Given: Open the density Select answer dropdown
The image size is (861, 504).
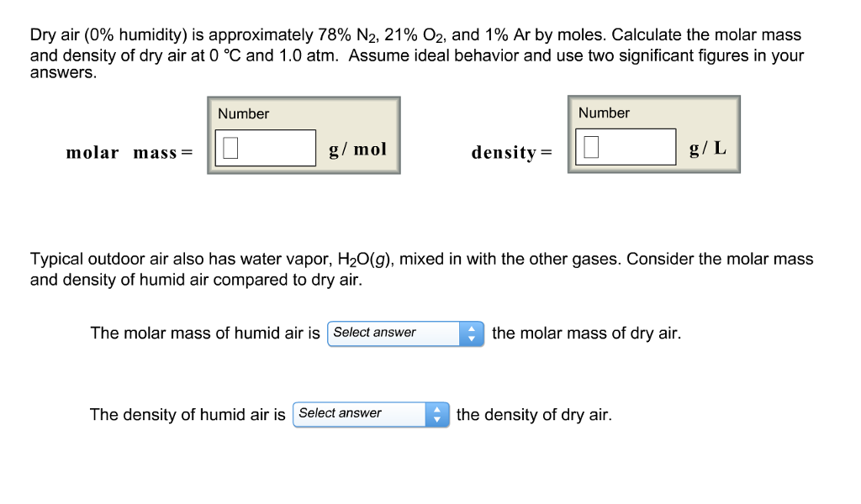Looking at the screenshot, I should tap(357, 413).
